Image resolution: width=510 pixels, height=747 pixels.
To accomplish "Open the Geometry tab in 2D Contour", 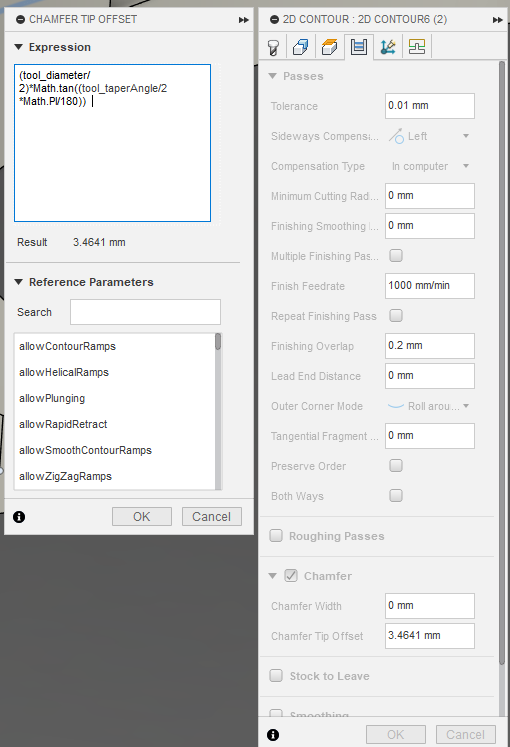I will coord(301,47).
